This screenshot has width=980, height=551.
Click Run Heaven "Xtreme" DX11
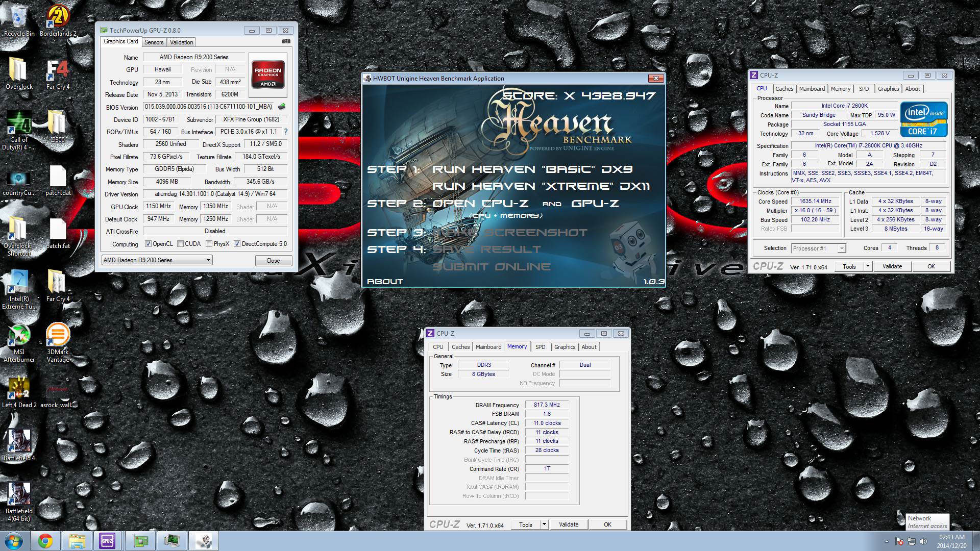click(541, 186)
